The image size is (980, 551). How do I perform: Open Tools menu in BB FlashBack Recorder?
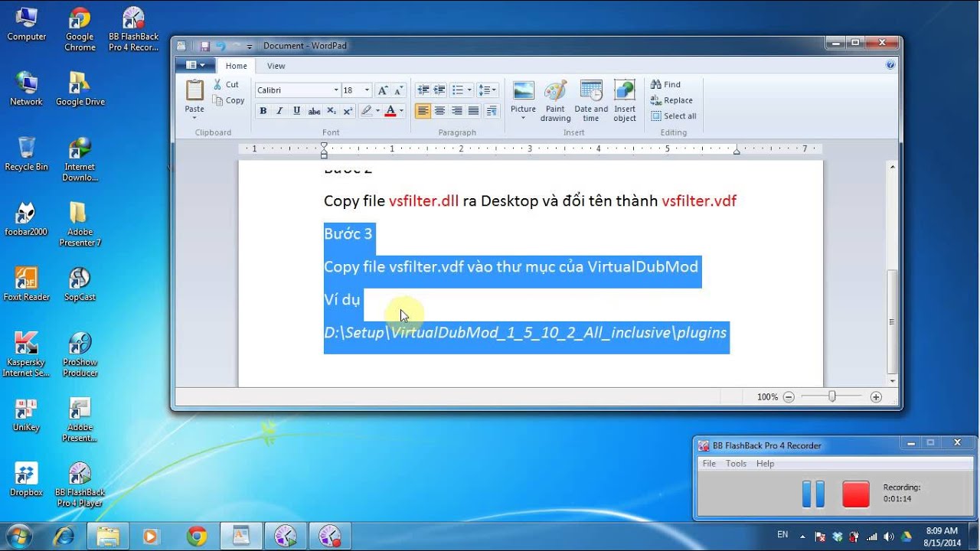(736, 464)
